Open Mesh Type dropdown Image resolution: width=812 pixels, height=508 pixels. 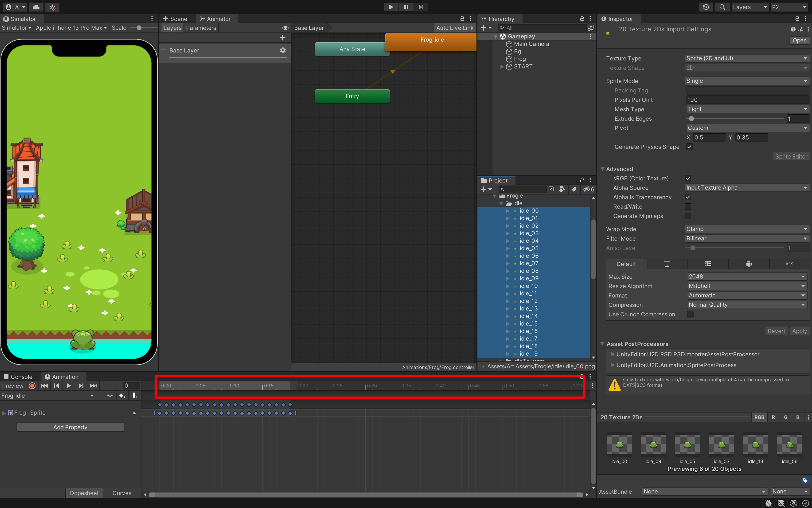tap(748, 109)
